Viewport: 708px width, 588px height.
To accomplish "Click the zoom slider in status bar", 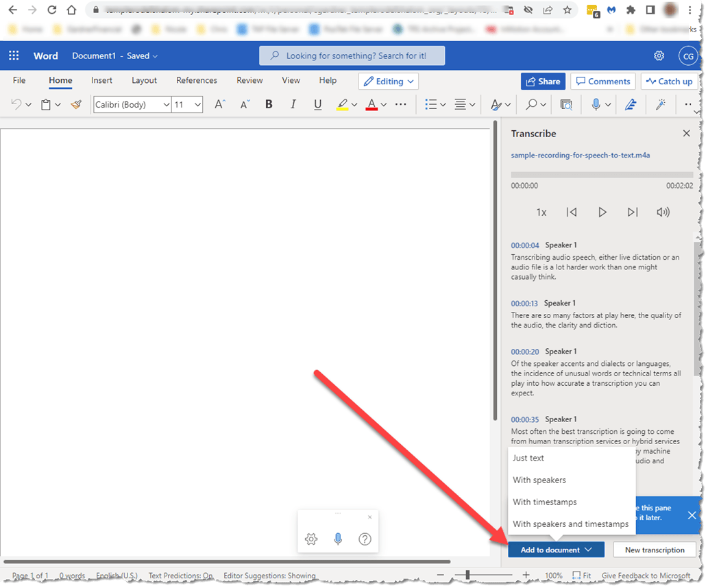I will point(467,576).
